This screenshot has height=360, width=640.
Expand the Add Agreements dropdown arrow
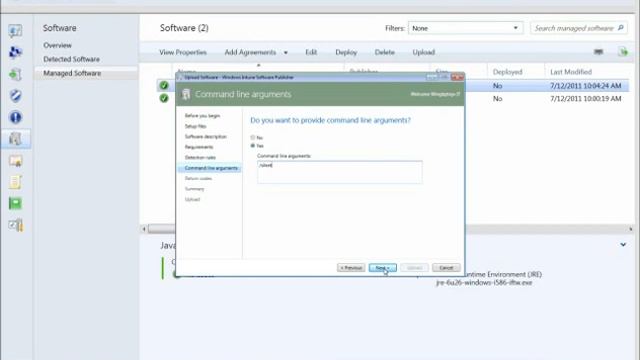tap(286, 53)
